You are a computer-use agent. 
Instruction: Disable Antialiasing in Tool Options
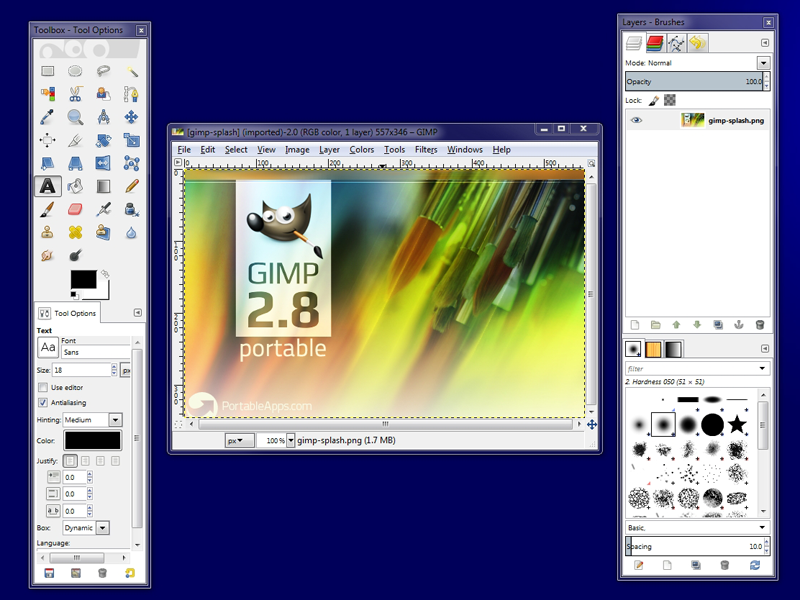tap(41, 401)
